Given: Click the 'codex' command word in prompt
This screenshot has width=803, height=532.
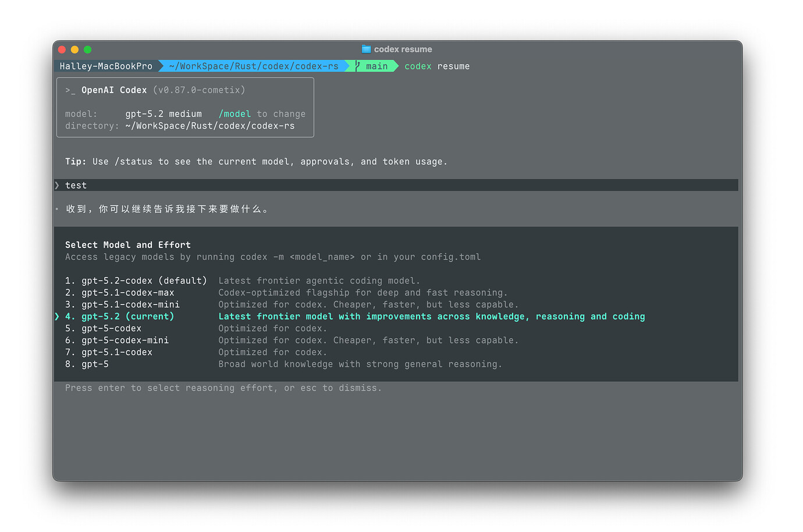Looking at the screenshot, I should click(418, 66).
